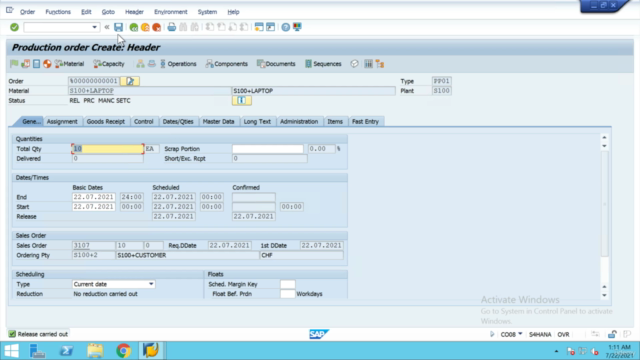Switch to the Long Text tab
The width and height of the screenshot is (640, 360).
[257, 122]
